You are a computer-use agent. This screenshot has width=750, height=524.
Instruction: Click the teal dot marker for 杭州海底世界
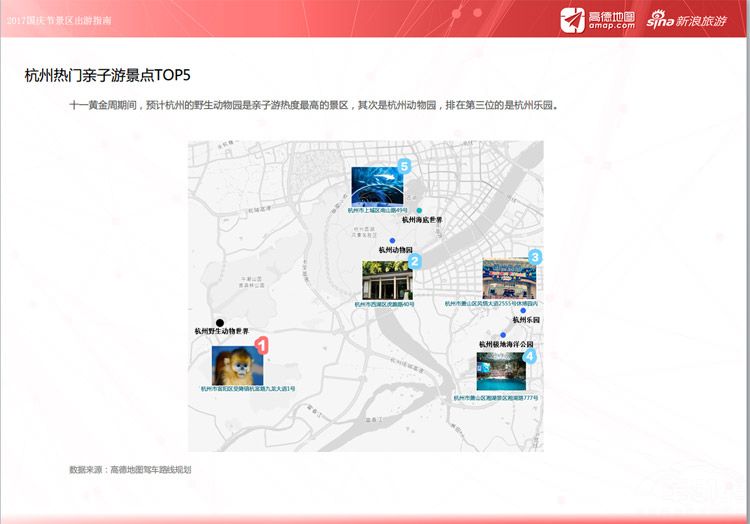(x=419, y=211)
